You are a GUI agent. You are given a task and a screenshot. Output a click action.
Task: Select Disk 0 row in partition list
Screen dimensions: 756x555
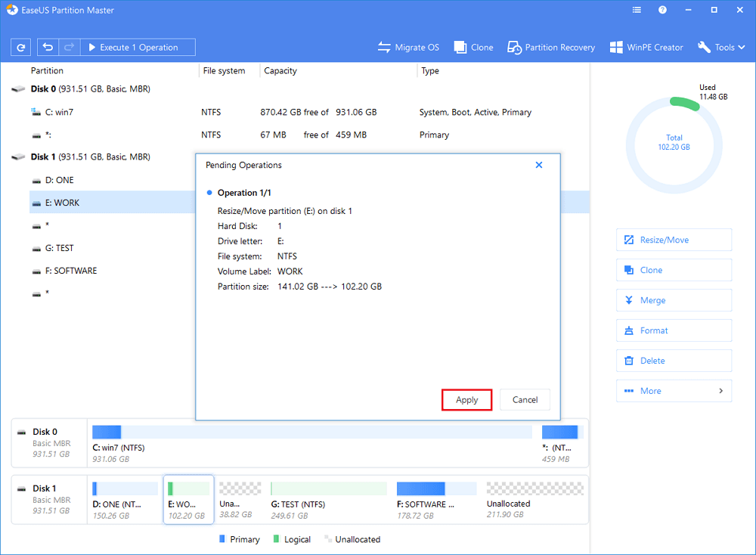[x=299, y=88]
